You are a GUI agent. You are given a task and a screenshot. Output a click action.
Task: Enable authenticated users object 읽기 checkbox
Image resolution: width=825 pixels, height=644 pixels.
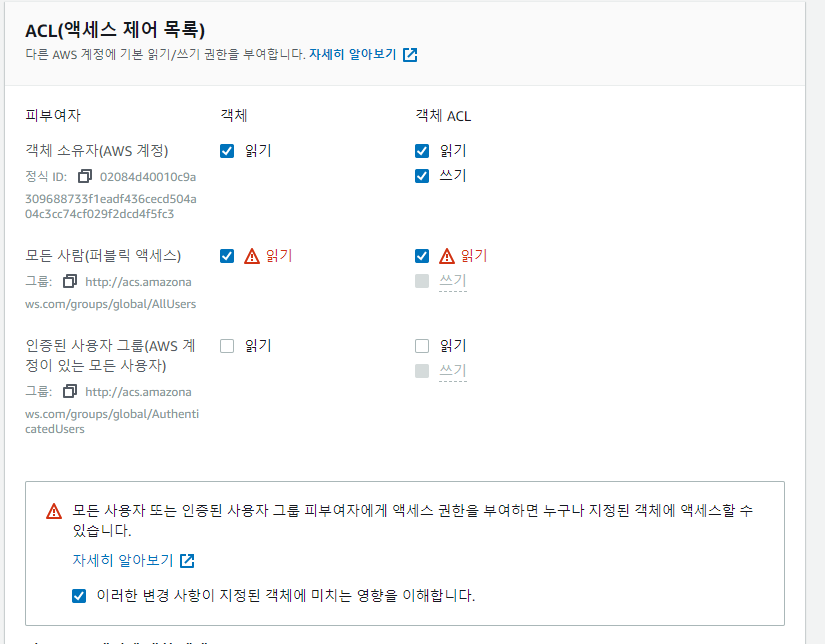click(227, 346)
